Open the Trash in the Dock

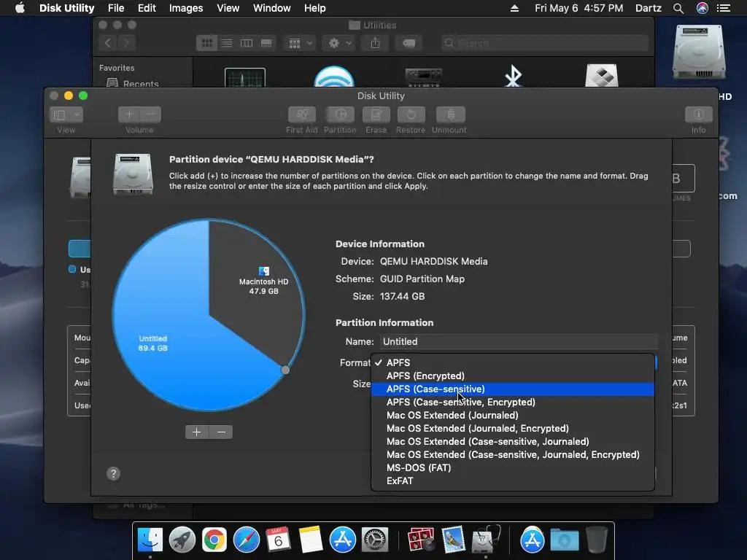(x=597, y=540)
